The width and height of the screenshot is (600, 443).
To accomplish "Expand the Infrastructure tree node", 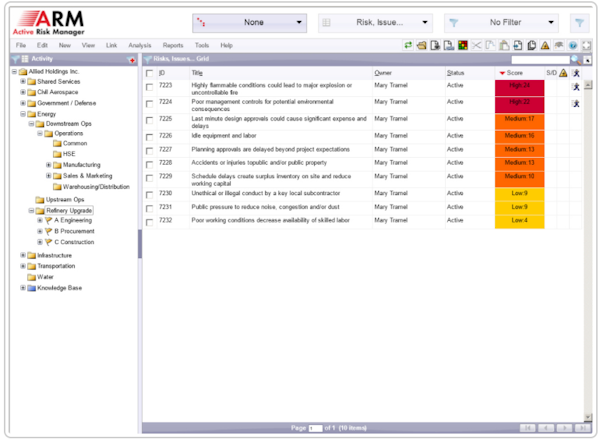I will click(23, 255).
